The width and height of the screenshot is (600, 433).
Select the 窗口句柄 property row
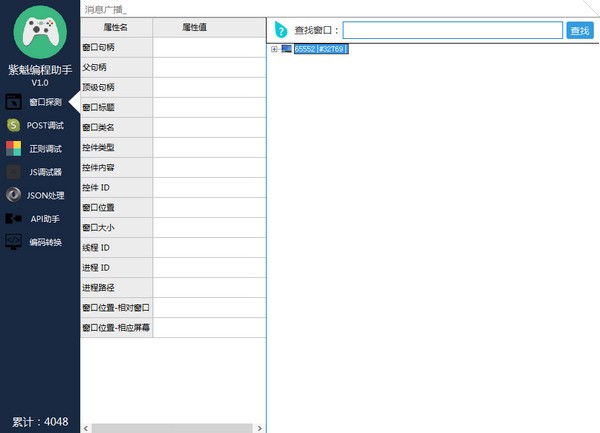pos(173,47)
